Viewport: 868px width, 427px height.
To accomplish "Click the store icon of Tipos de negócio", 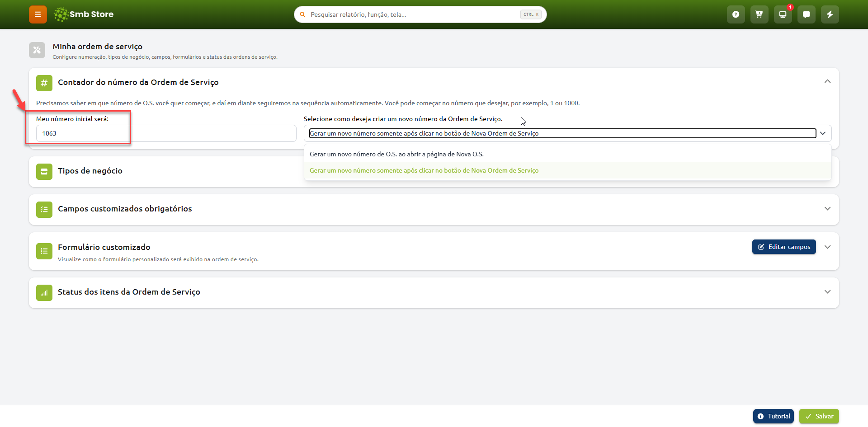I will 44,172.
